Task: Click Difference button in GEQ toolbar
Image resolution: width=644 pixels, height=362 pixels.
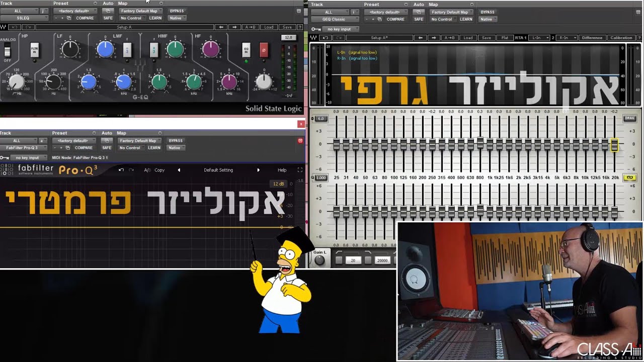Action: tap(592, 38)
